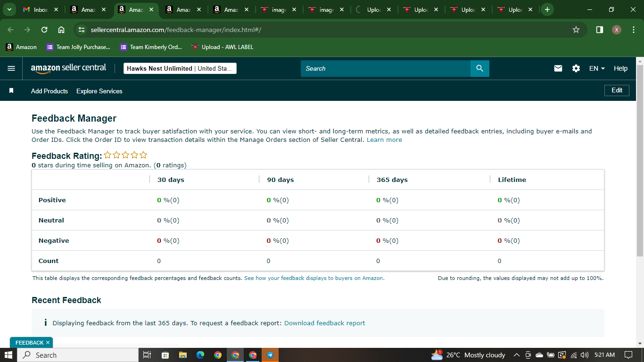The height and width of the screenshot is (362, 644).
Task: Expand the Chrome tab search dropdown
Action: (x=9, y=9)
